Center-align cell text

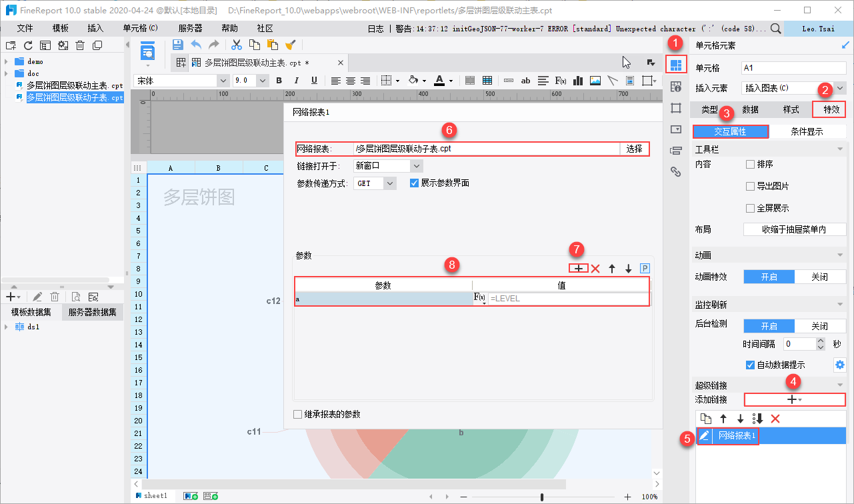click(x=351, y=81)
